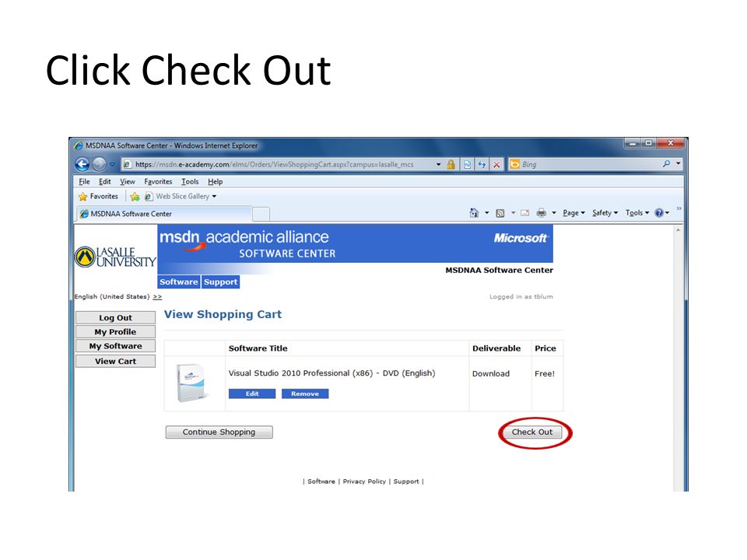Screen dimensions: 747x560
Task: Open Web Slice Gallery link
Action: coord(181,196)
